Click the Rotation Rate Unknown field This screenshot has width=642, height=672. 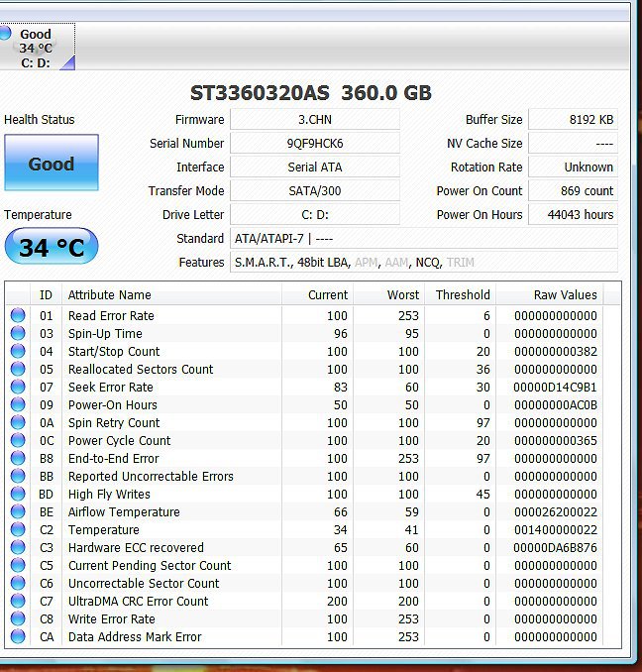click(x=573, y=168)
